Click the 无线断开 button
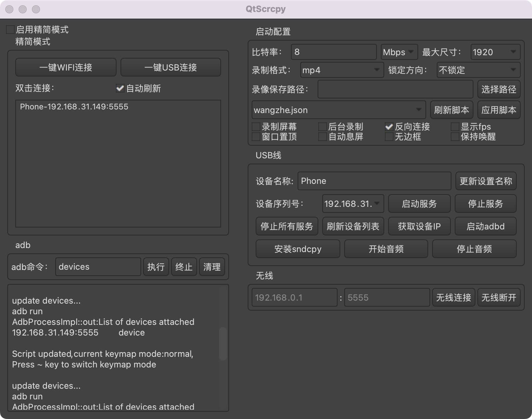Image resolution: width=532 pixels, height=419 pixels. [x=499, y=297]
